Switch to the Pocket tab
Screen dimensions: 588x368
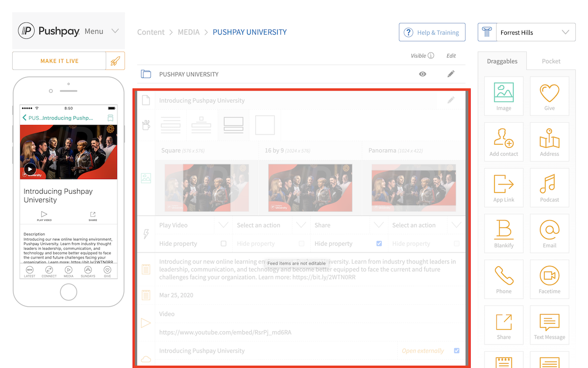[x=551, y=61]
